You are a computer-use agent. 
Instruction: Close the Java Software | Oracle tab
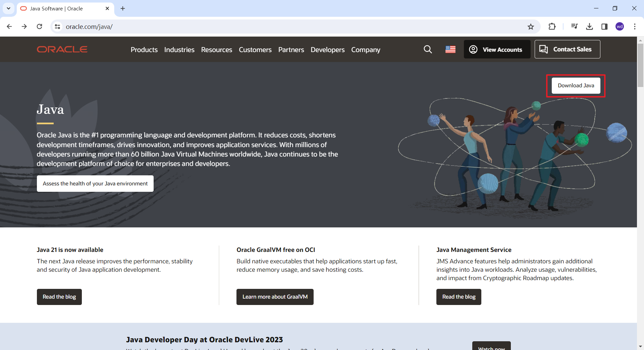coord(107,8)
